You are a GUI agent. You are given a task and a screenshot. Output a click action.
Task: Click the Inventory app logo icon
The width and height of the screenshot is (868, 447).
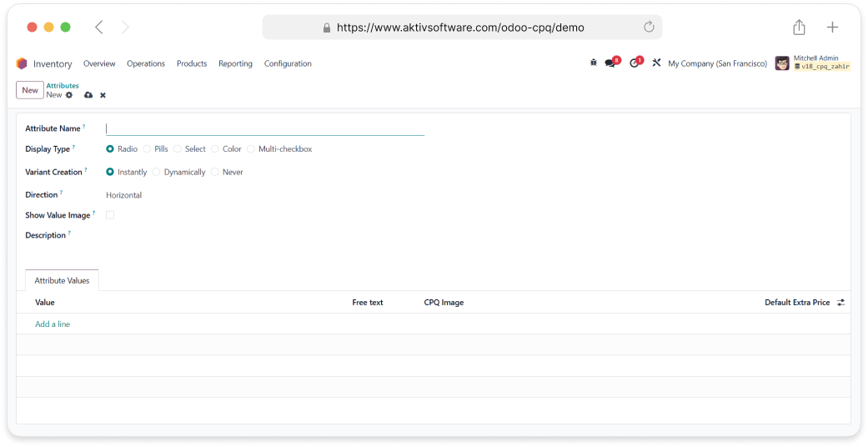tap(22, 63)
